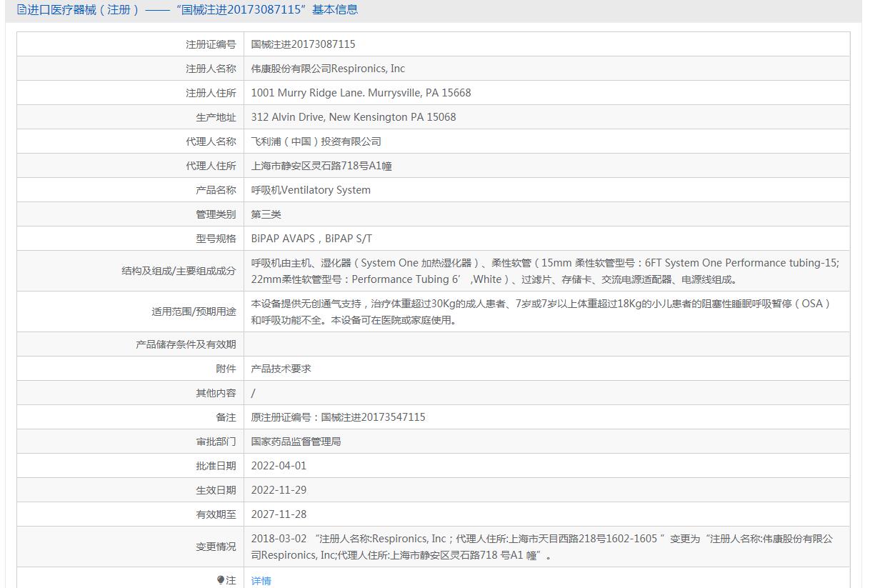
Task: Click the bullet icon beside 注
Action: (221, 580)
